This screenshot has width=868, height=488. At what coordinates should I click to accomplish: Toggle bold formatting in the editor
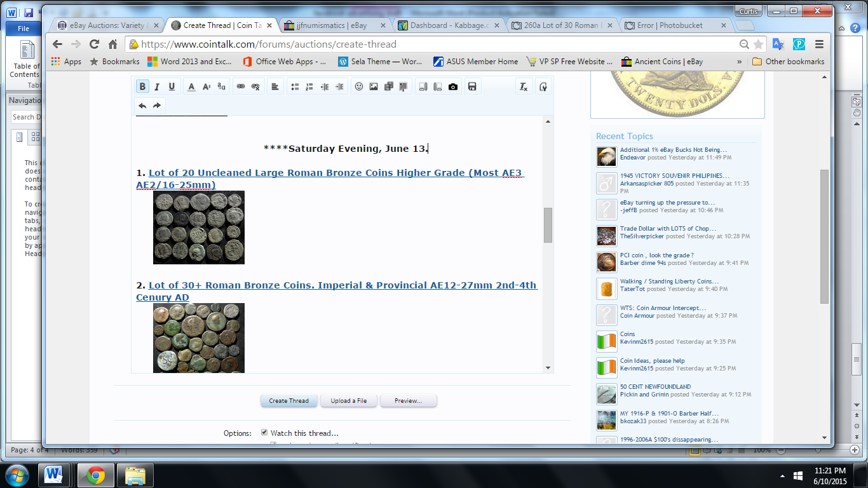[142, 87]
